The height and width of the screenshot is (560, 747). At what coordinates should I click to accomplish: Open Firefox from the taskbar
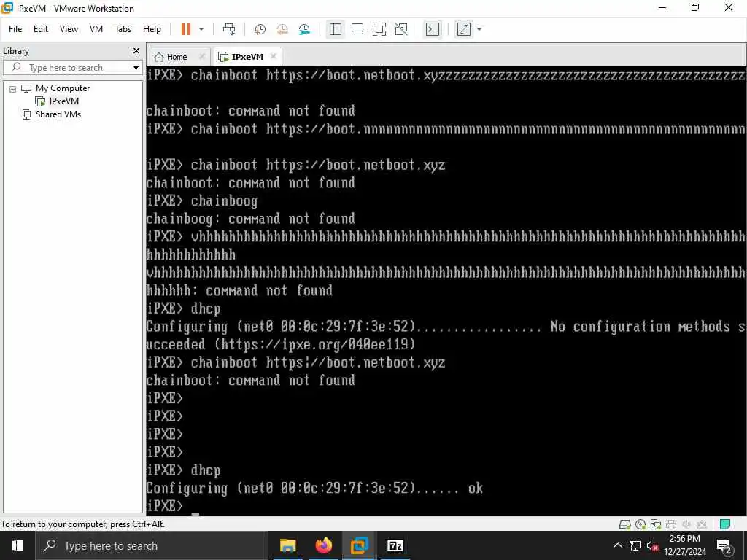(x=323, y=545)
